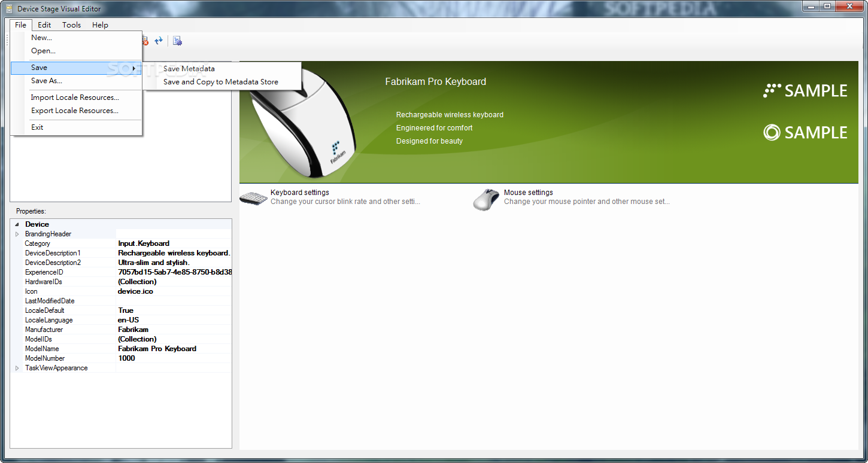868x463 pixels.
Task: Select Save As... in the File menu
Action: pos(76,81)
